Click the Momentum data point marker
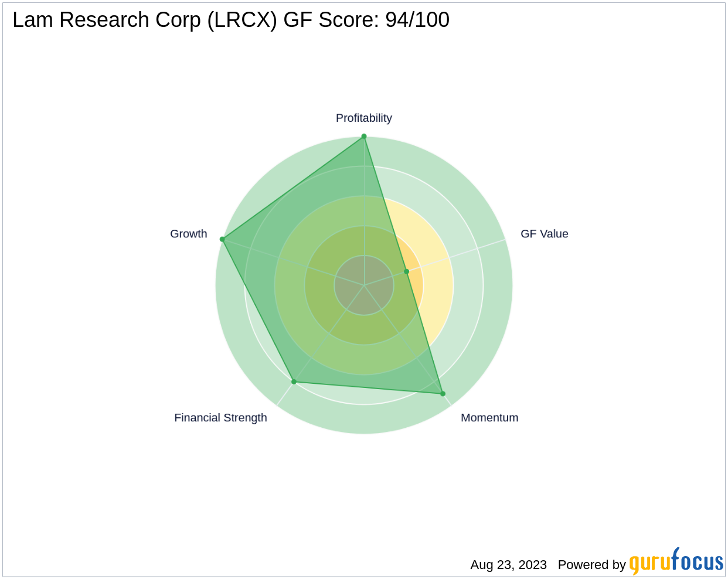Viewport: 728px width, 579px height. pos(443,394)
